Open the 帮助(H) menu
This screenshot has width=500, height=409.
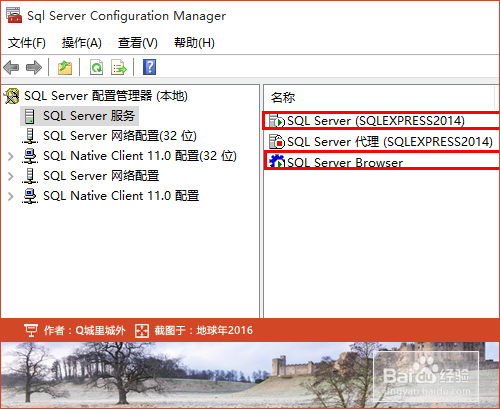[194, 43]
